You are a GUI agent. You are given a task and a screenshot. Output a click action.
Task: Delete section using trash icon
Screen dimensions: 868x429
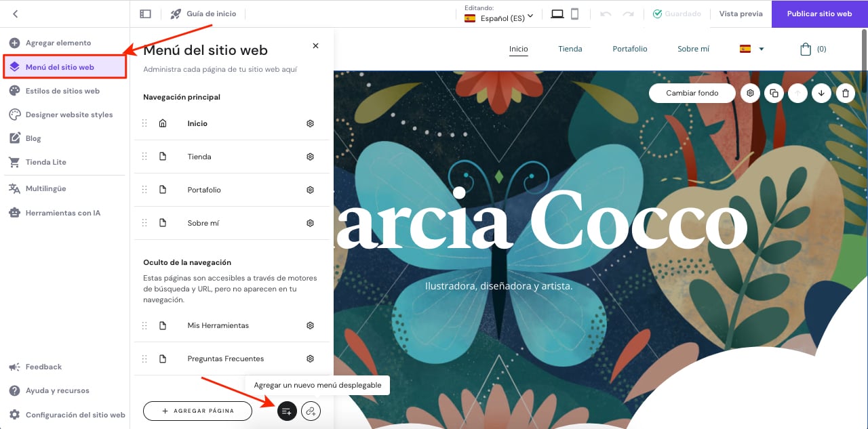pyautogui.click(x=844, y=93)
